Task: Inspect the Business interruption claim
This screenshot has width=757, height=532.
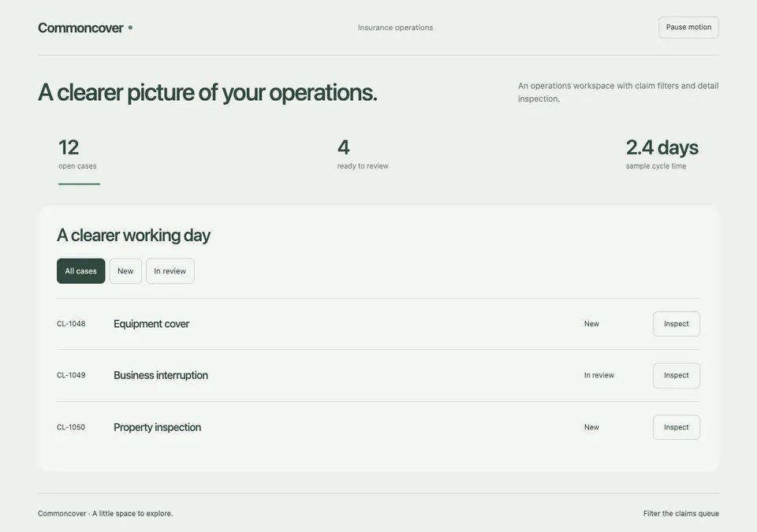Action: pyautogui.click(x=677, y=375)
